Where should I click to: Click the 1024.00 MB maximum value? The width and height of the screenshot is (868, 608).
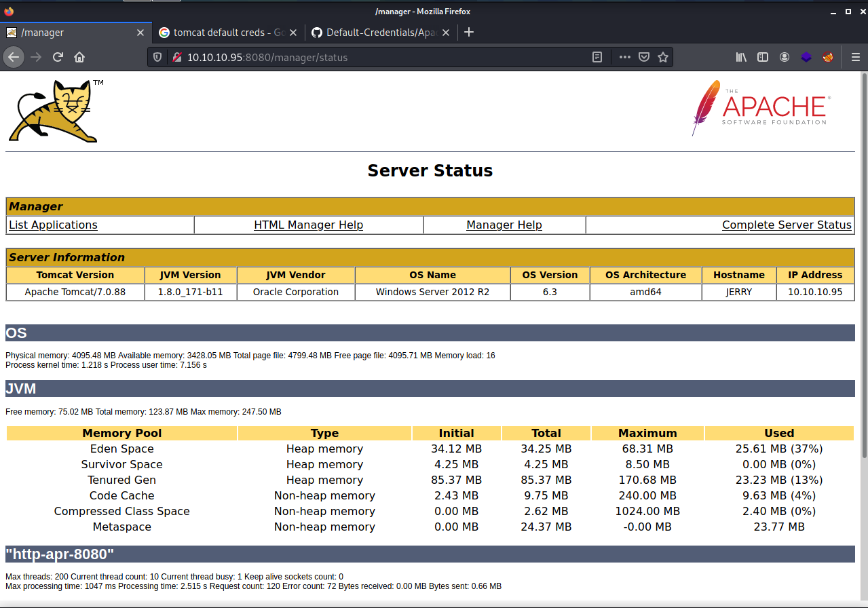(x=647, y=511)
